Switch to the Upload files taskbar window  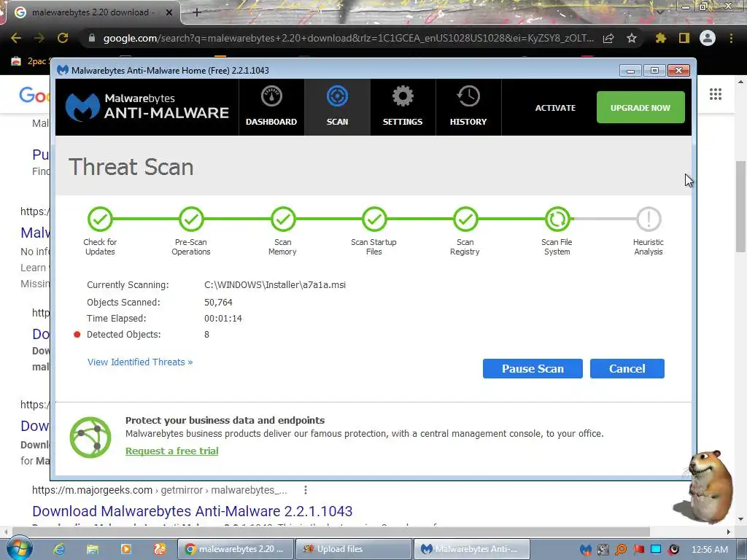point(354,549)
